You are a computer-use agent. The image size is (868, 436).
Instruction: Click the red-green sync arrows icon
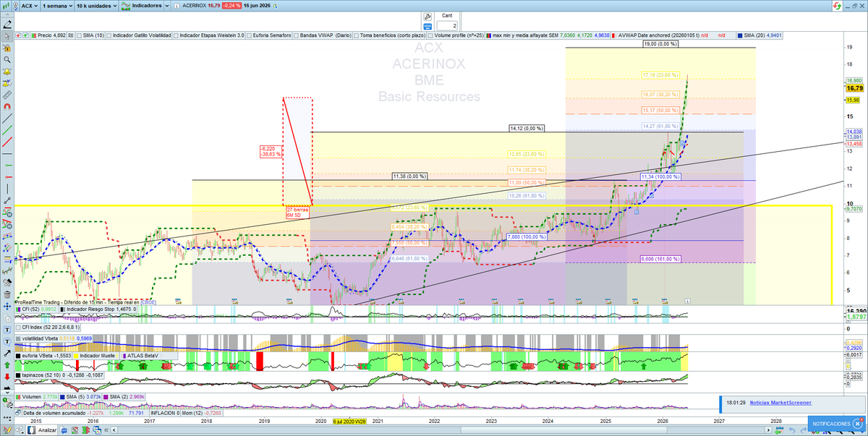click(x=837, y=6)
